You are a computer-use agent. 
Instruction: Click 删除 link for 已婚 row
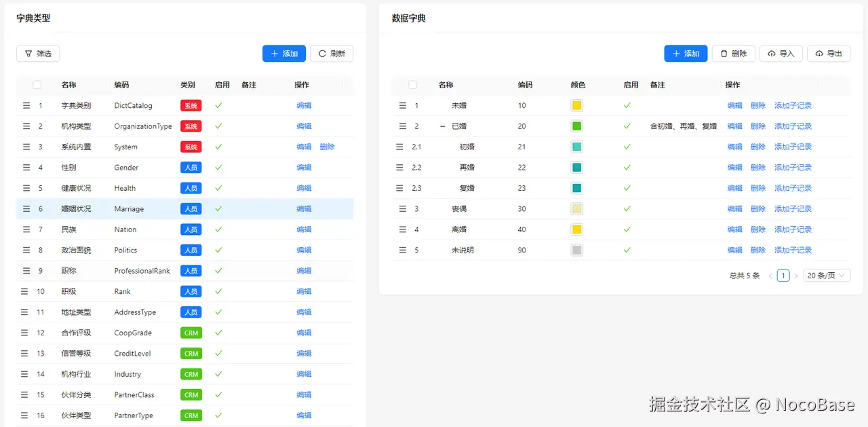point(758,126)
